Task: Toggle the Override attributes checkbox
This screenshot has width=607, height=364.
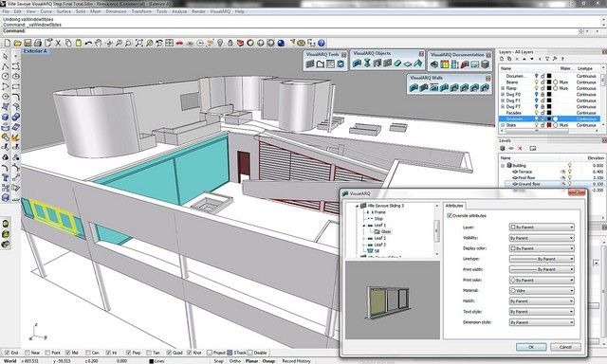Action: 449,215
